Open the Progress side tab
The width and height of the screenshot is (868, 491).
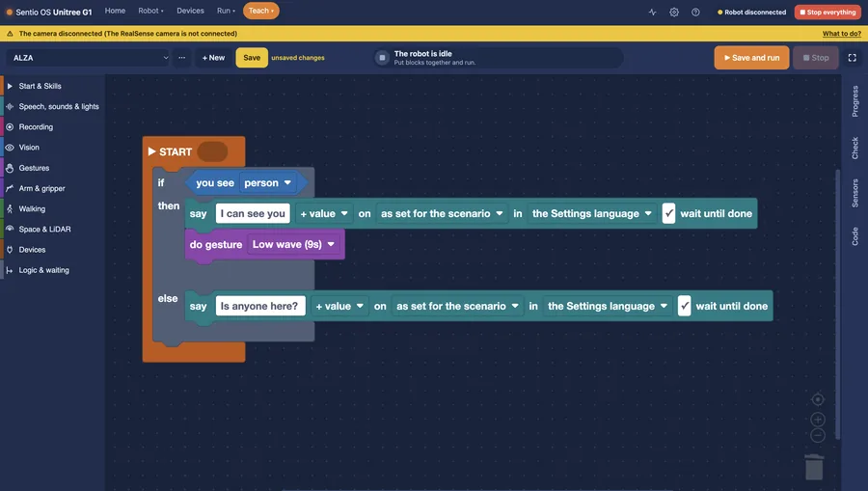click(854, 101)
